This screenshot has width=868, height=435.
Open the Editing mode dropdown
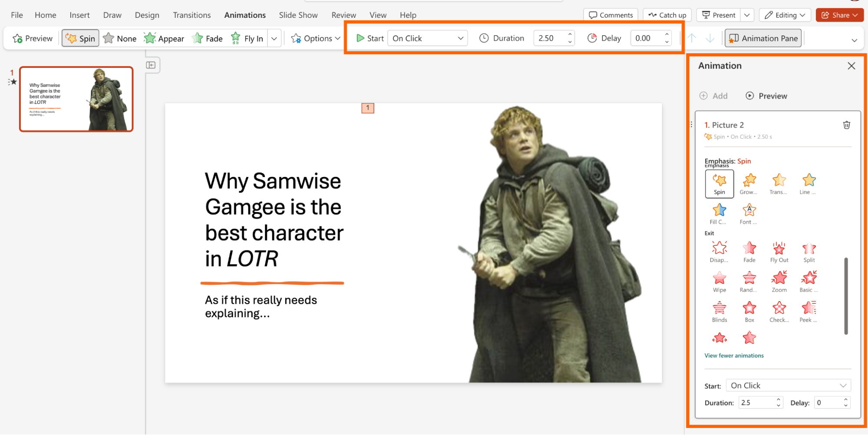(x=785, y=15)
